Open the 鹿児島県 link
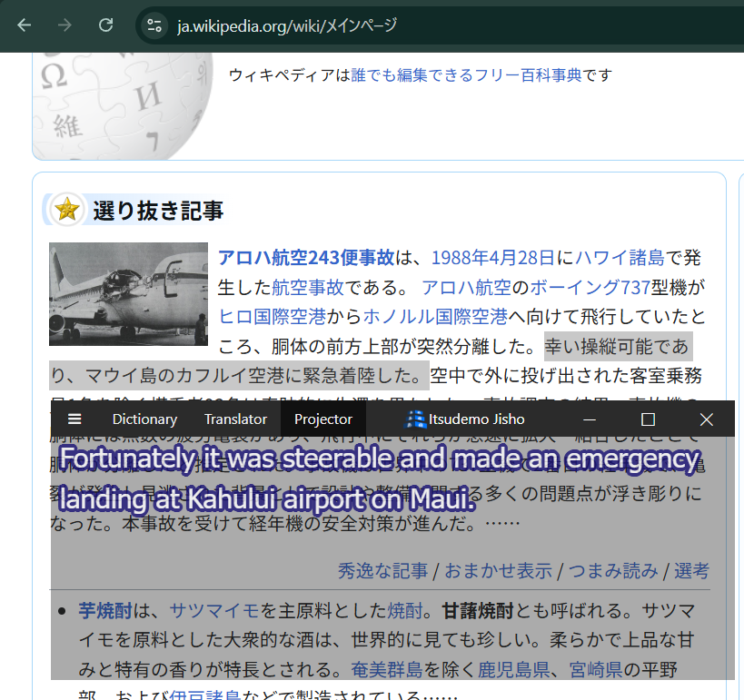Viewport: 744px width, 700px height. pyautogui.click(x=513, y=670)
